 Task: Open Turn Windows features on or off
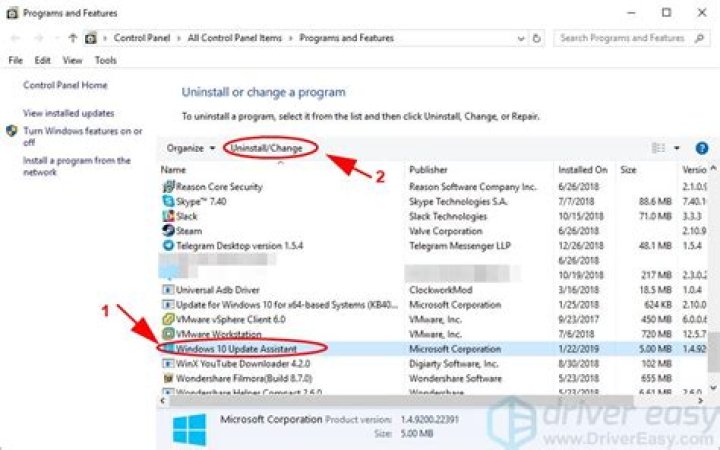[83, 136]
